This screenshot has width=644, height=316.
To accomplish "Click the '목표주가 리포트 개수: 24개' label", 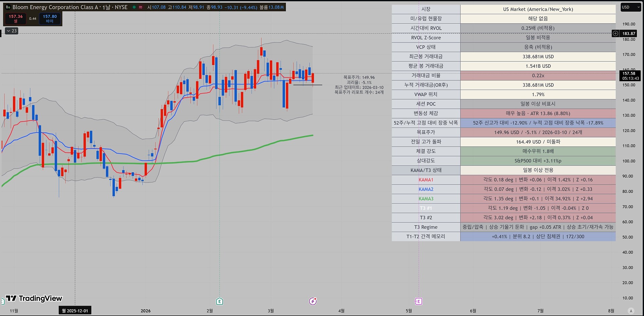I will [x=359, y=92].
